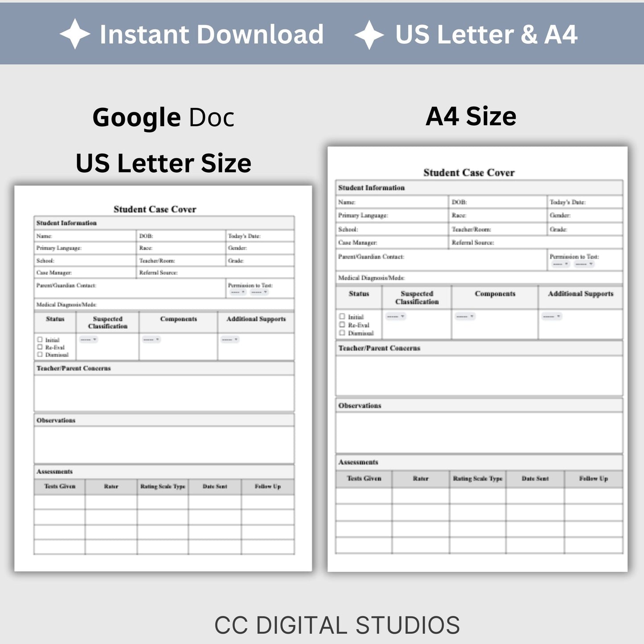Click Teacher/Parent Concerns box on US Letter page
Image resolution: width=644 pixels, height=644 pixels.
coord(164,393)
